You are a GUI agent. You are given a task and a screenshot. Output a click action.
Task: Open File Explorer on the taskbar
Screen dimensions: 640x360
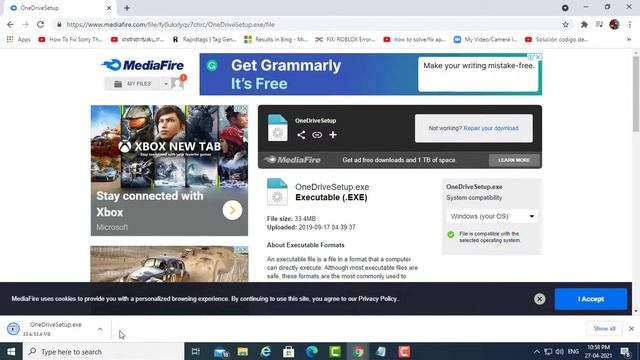tap(243, 351)
